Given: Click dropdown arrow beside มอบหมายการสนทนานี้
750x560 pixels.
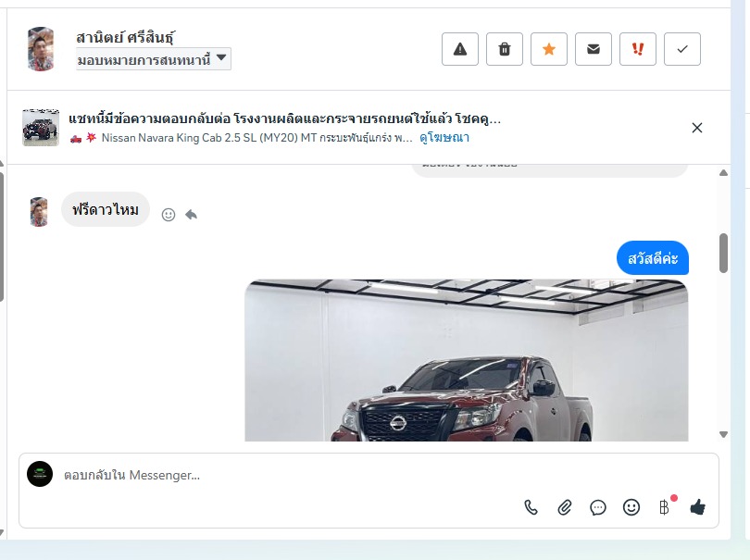Looking at the screenshot, I should [221, 58].
